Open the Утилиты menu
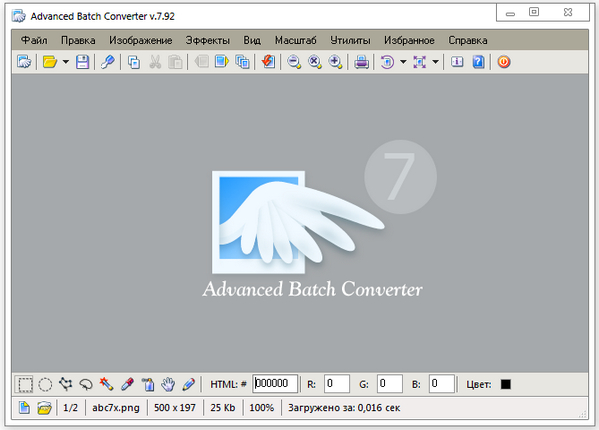The image size is (599, 430). coord(350,40)
